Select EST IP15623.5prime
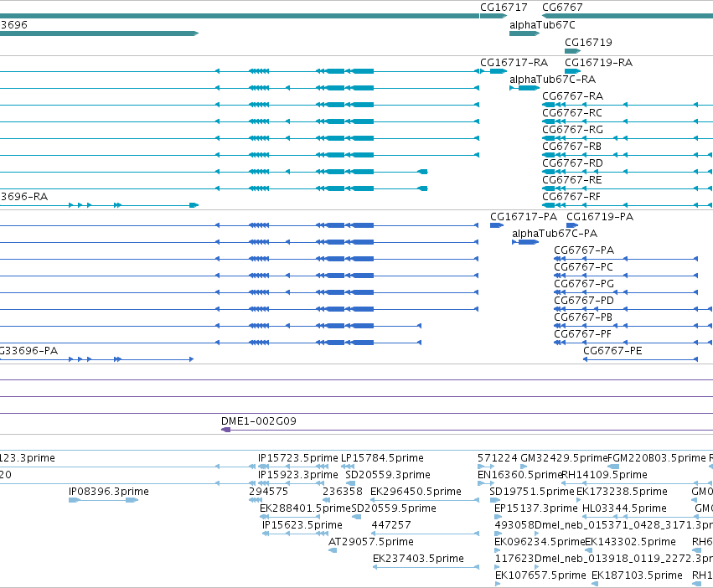Screen dimensions: 713x588 [x=302, y=525]
